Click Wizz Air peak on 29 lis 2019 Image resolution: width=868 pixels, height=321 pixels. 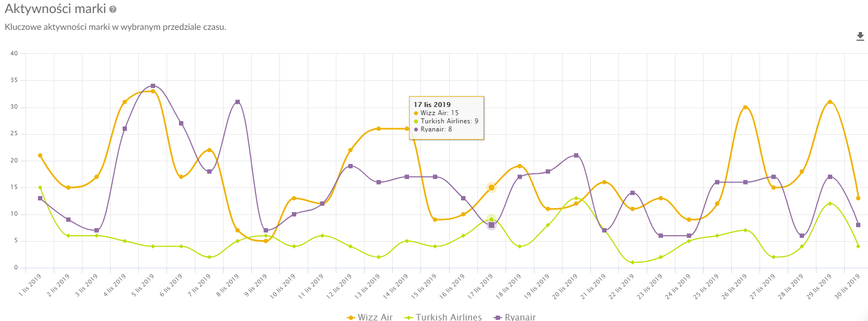830,102
